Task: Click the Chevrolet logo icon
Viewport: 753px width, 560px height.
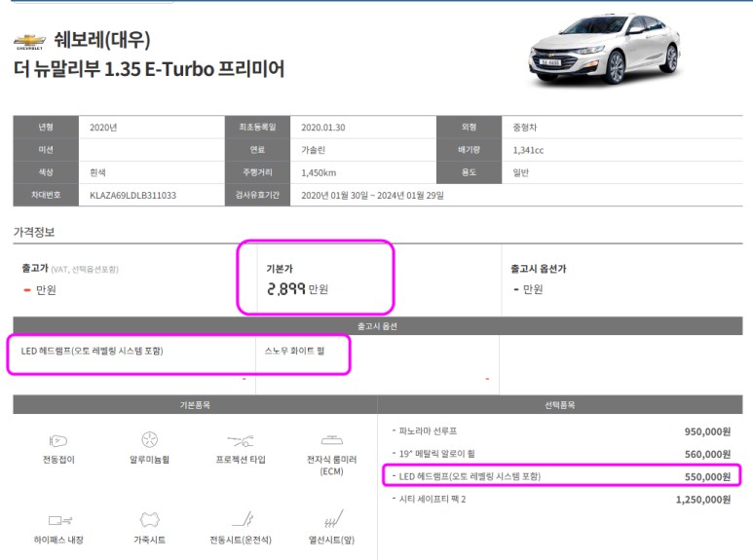Action: [30, 41]
